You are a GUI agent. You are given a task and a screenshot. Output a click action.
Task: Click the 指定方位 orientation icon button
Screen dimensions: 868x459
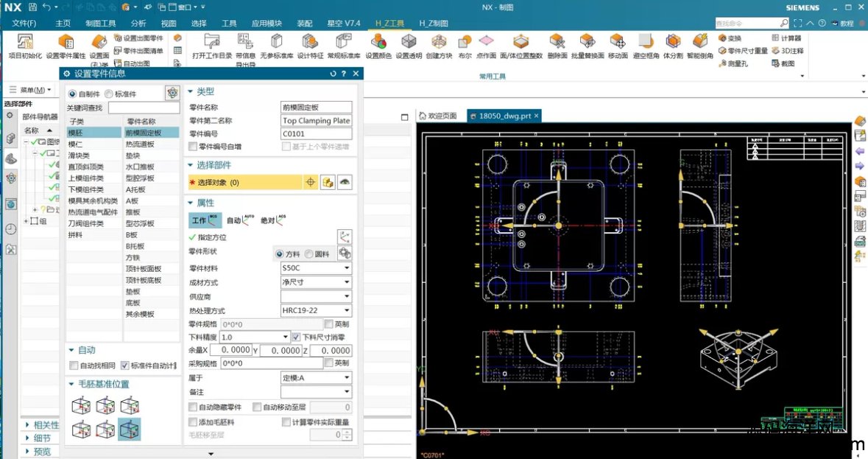345,237
